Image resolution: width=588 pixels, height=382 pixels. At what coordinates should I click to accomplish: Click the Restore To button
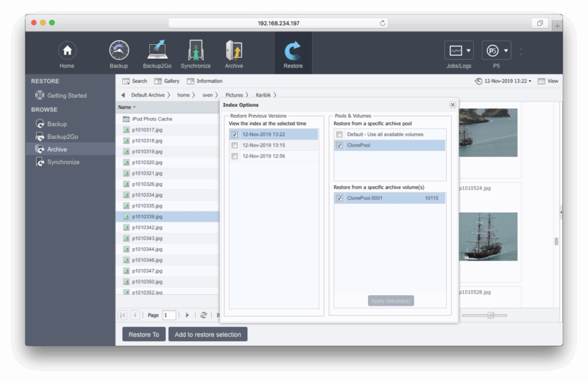pyautogui.click(x=144, y=334)
